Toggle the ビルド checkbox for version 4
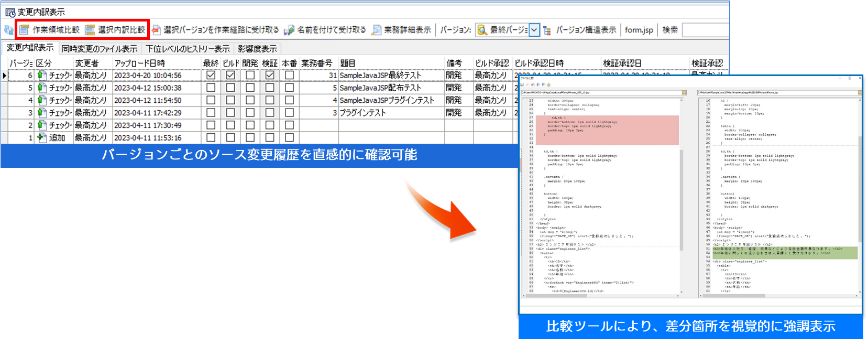The width and height of the screenshot is (868, 343). tap(230, 100)
